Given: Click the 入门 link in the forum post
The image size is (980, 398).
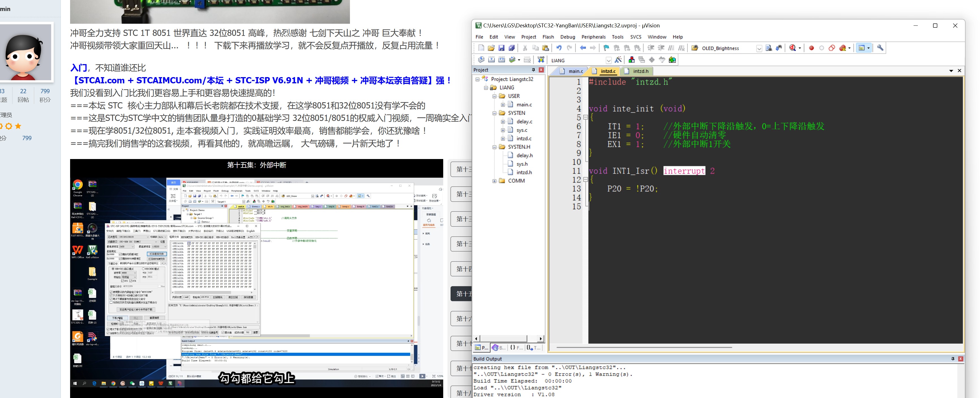Looking at the screenshot, I should 79,68.
